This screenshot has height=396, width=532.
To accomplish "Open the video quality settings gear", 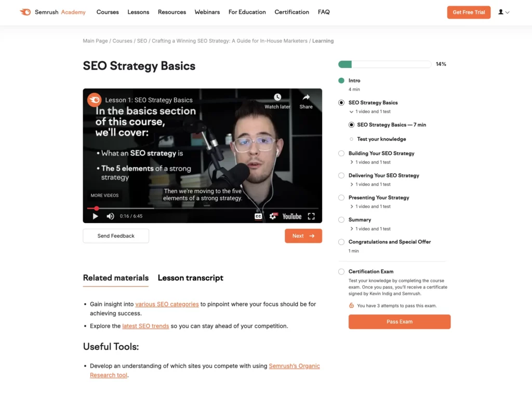I will coord(273,216).
